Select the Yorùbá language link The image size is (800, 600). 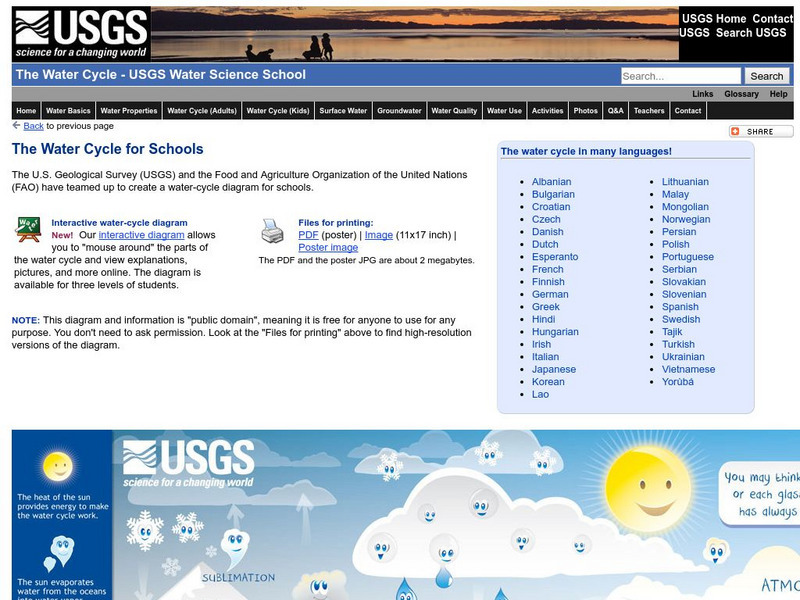pos(678,382)
